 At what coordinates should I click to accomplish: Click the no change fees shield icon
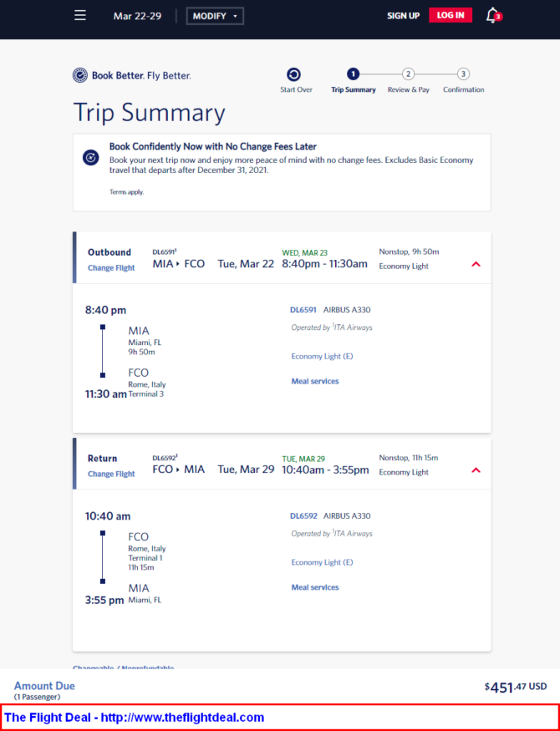tap(90, 158)
